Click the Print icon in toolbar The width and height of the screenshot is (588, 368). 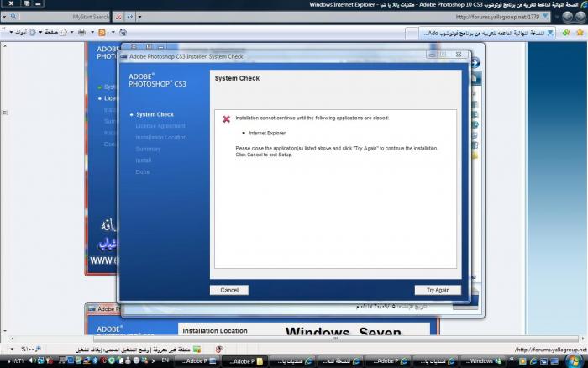coord(81,33)
